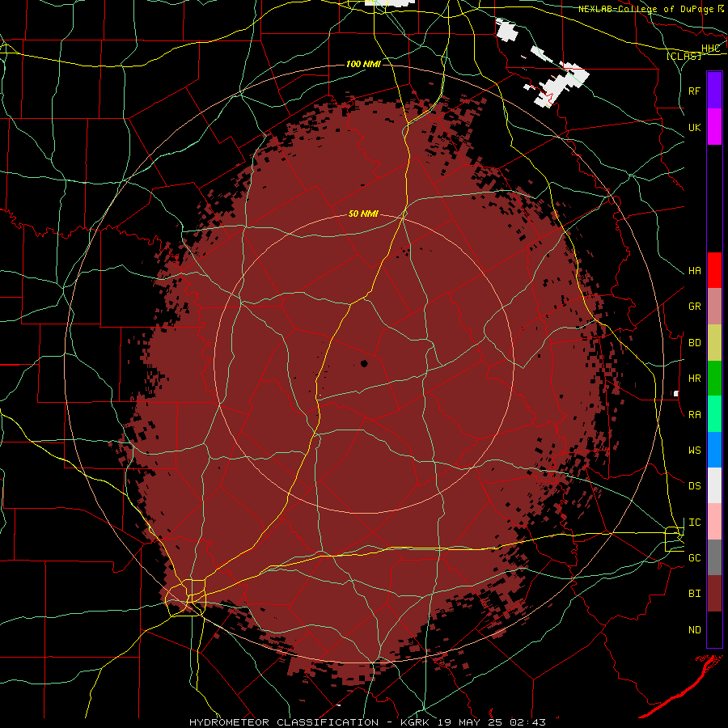Click the DS white legend swatch
This screenshot has height=728, width=728.
coord(714,485)
